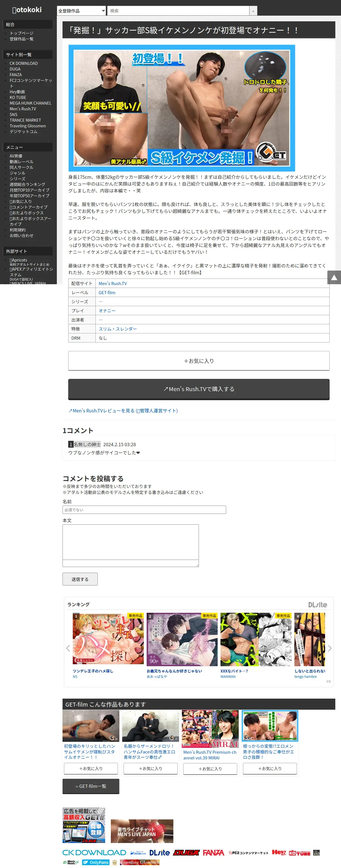The width and height of the screenshot is (341, 868).
Task: Click 送信する to submit comment
Action: (x=80, y=579)
